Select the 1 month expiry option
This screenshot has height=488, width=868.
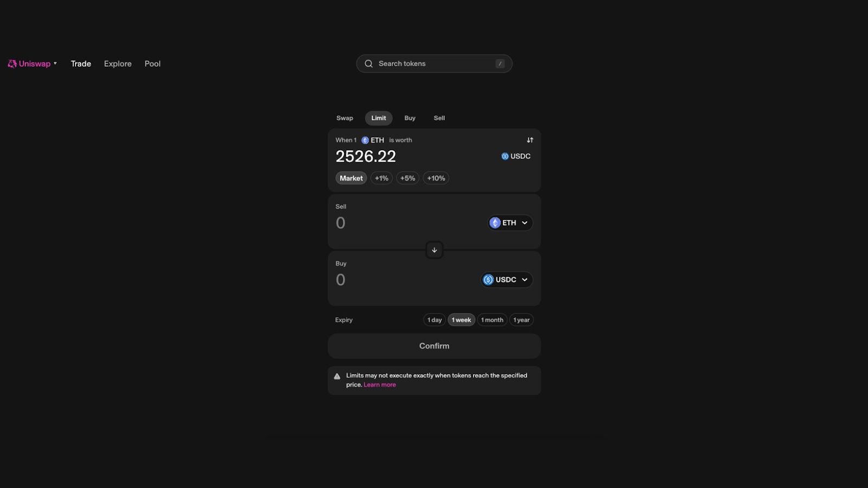click(492, 320)
